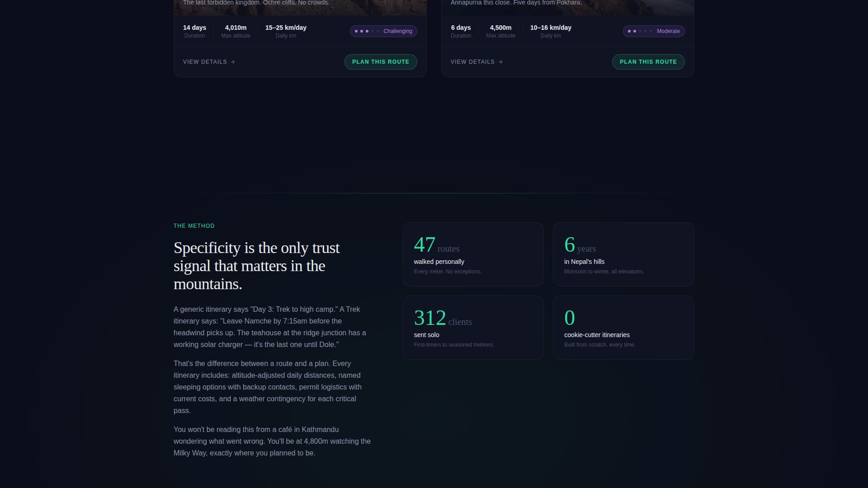Viewport: 868px width, 488px height.
Task: Click the '0 cookie-cutter itineraries' card
Action: click(623, 327)
